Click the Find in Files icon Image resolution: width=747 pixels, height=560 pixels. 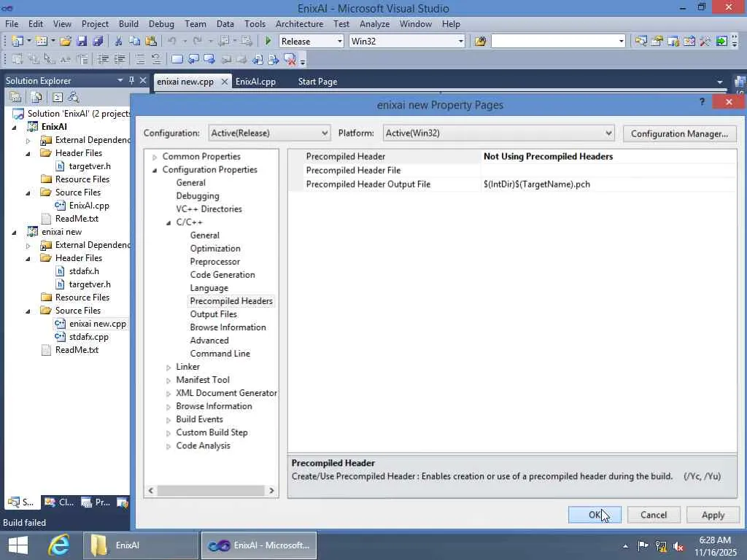point(480,42)
